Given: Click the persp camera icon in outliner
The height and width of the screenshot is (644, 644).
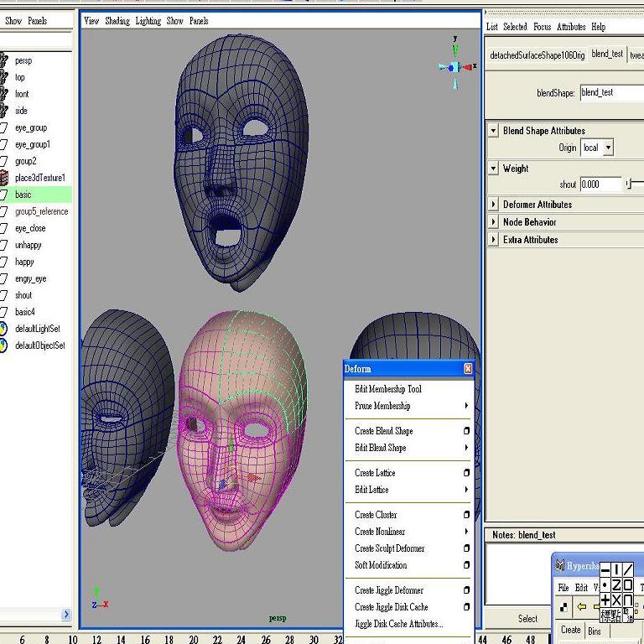Looking at the screenshot, I should 3,60.
